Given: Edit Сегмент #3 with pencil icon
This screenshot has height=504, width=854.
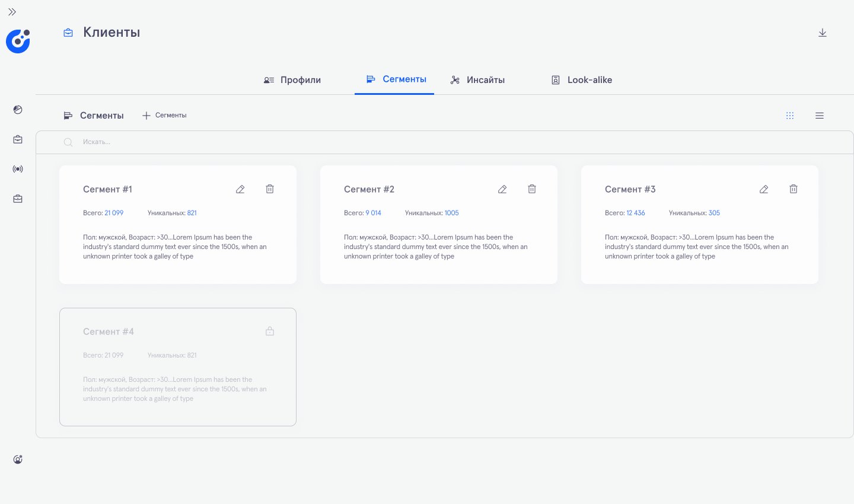Looking at the screenshot, I should tap(764, 189).
